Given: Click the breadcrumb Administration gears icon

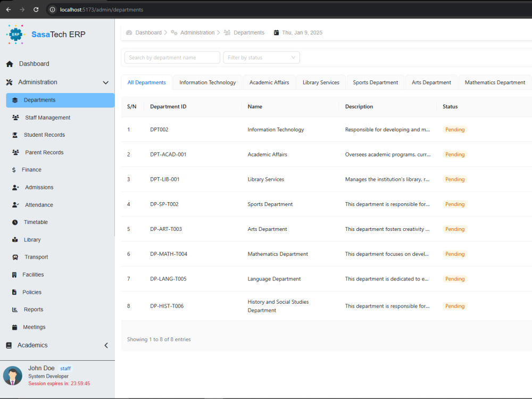Looking at the screenshot, I should [174, 32].
